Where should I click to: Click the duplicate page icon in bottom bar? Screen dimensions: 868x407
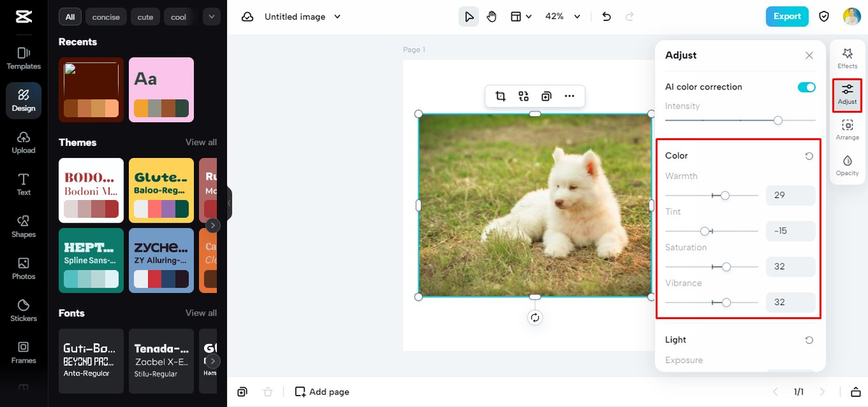[242, 392]
